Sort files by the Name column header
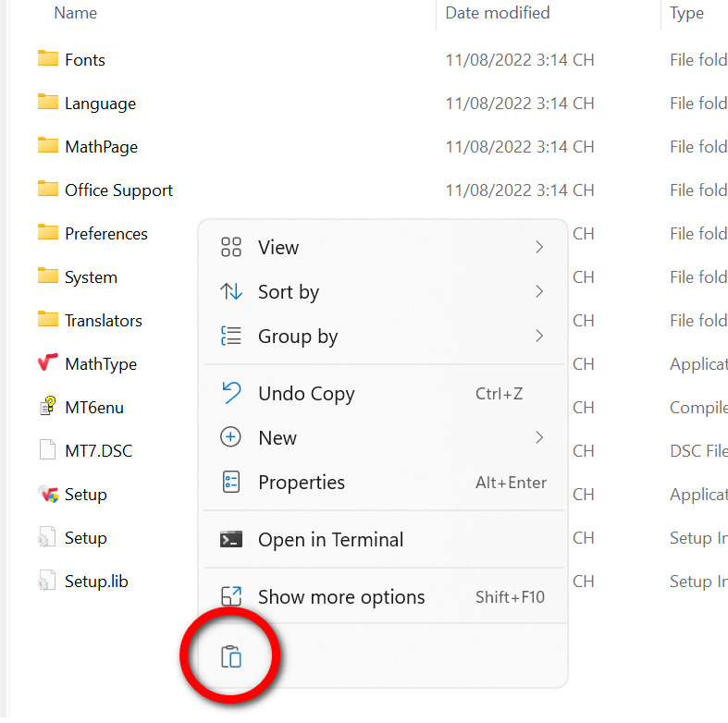Screen dimensions: 728x723 click(x=75, y=13)
